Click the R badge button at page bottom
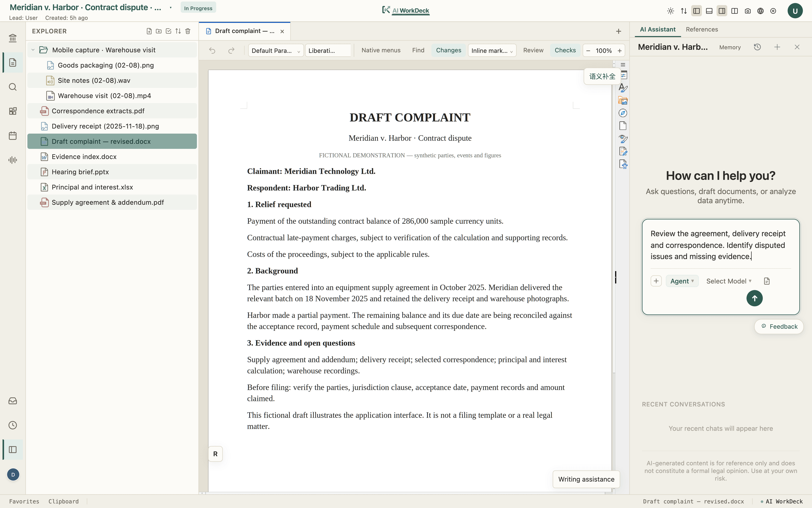Screen dimensions: 812x508 215,454
